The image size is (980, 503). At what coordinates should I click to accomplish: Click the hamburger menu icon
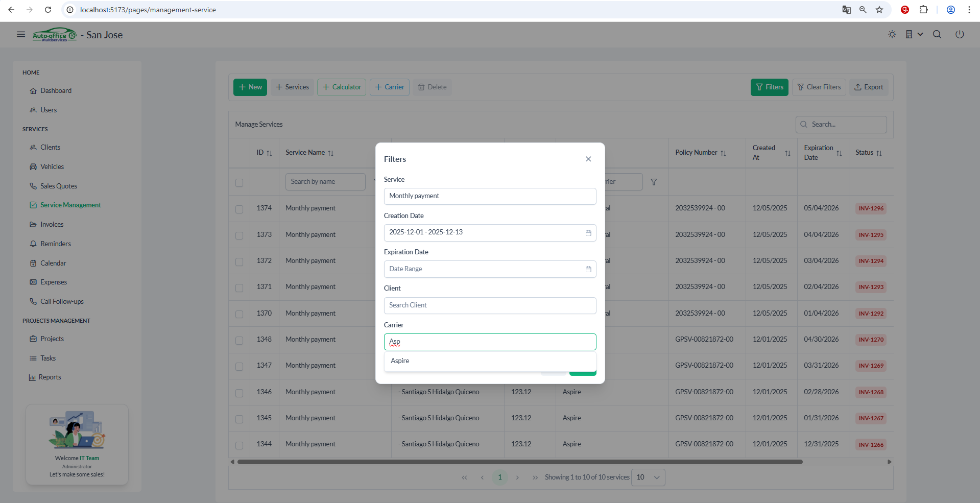click(x=21, y=34)
